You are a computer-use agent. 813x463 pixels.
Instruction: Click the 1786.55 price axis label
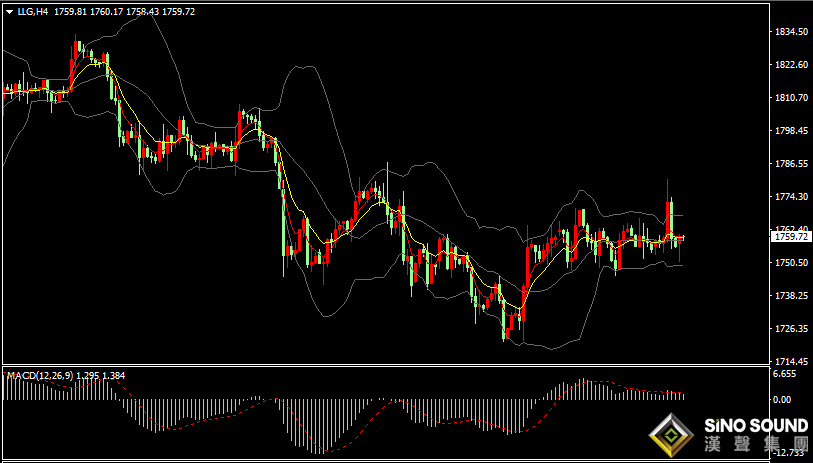791,163
